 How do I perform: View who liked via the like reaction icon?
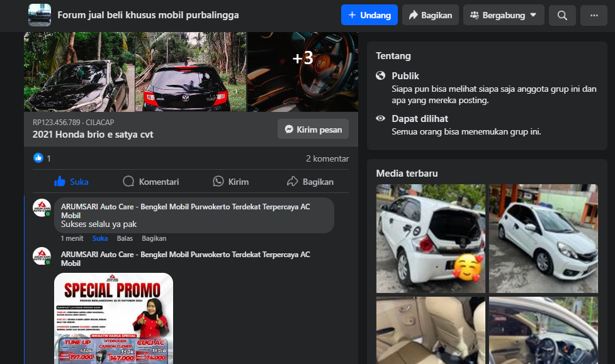coord(38,158)
